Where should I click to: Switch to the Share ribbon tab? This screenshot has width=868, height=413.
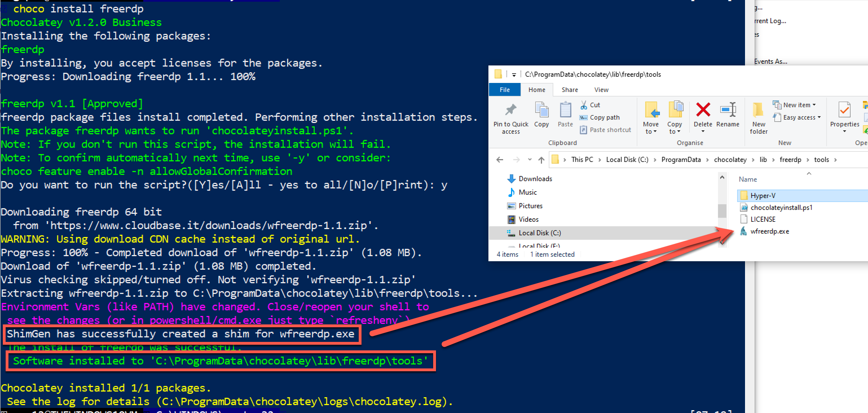pyautogui.click(x=569, y=90)
